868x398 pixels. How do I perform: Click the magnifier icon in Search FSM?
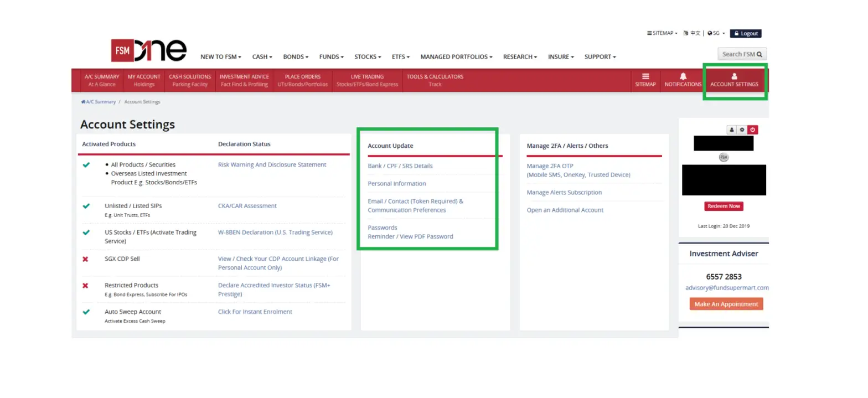coord(759,54)
